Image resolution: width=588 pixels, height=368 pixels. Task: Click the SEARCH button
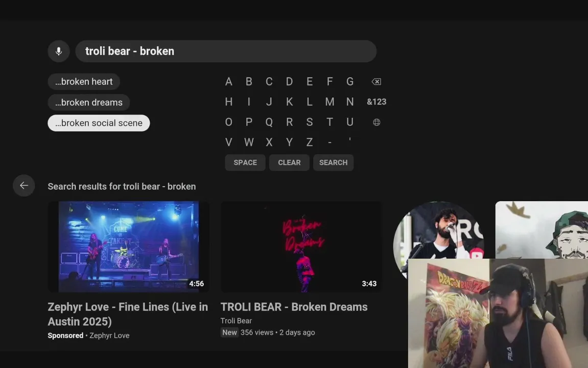[x=333, y=163]
